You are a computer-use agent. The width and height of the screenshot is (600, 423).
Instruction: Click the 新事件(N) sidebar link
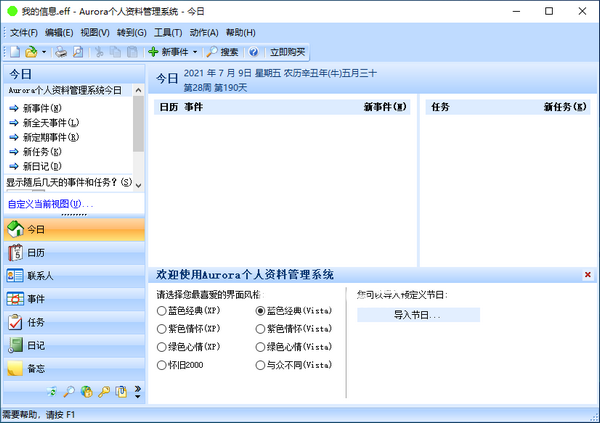pyautogui.click(x=42, y=108)
